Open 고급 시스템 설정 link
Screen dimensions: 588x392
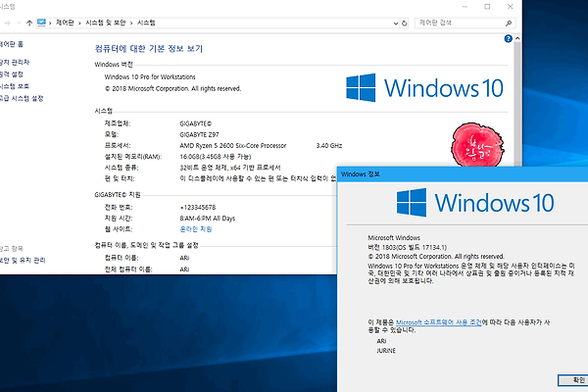tap(22, 98)
